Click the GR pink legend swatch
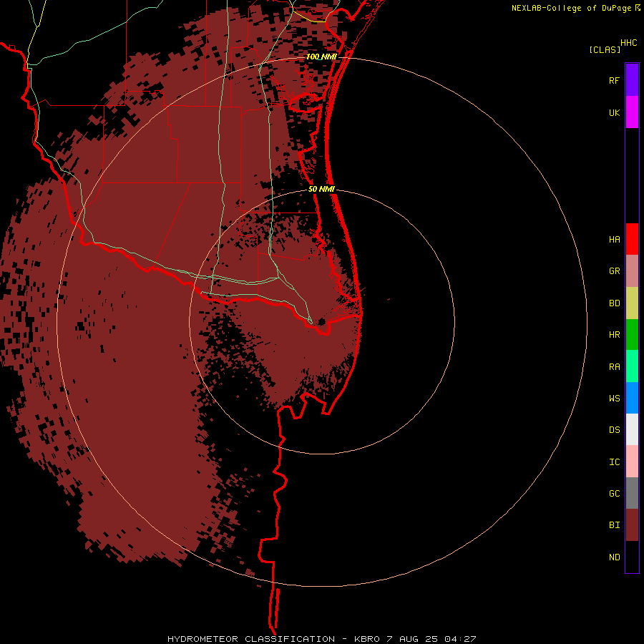Image resolution: width=644 pixels, height=644 pixels. (x=632, y=271)
